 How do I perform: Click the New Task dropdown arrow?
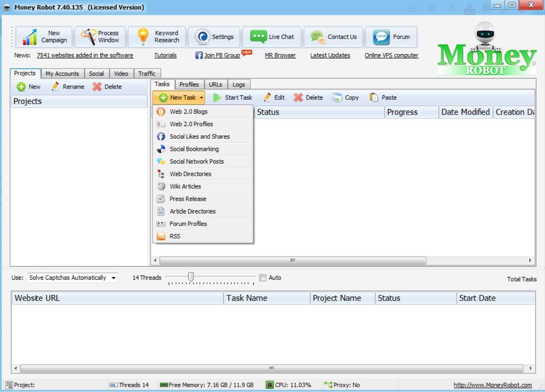pos(201,98)
